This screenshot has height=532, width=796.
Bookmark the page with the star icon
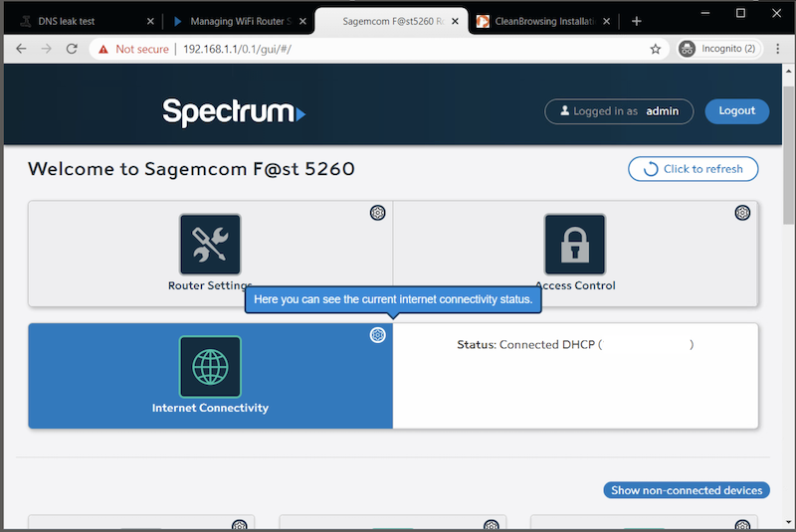point(656,49)
